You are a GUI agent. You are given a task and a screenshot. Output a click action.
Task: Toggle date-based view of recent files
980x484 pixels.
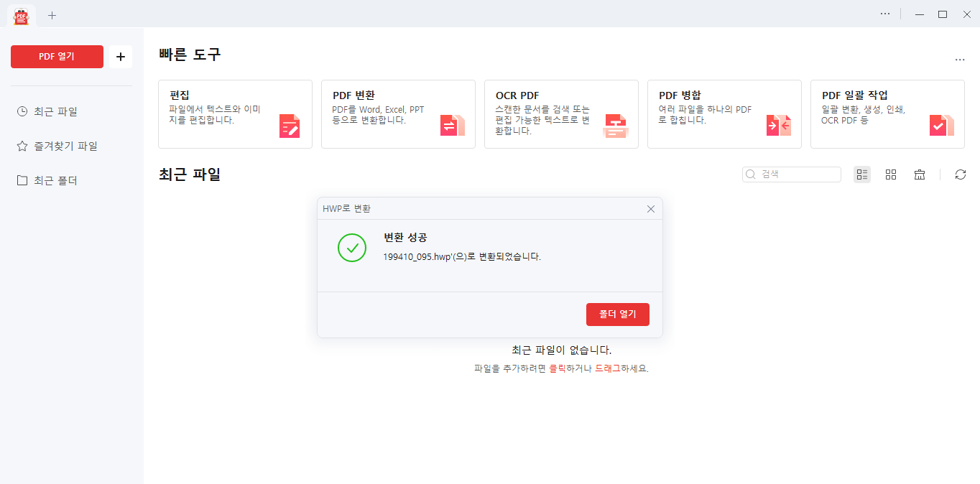coord(920,174)
